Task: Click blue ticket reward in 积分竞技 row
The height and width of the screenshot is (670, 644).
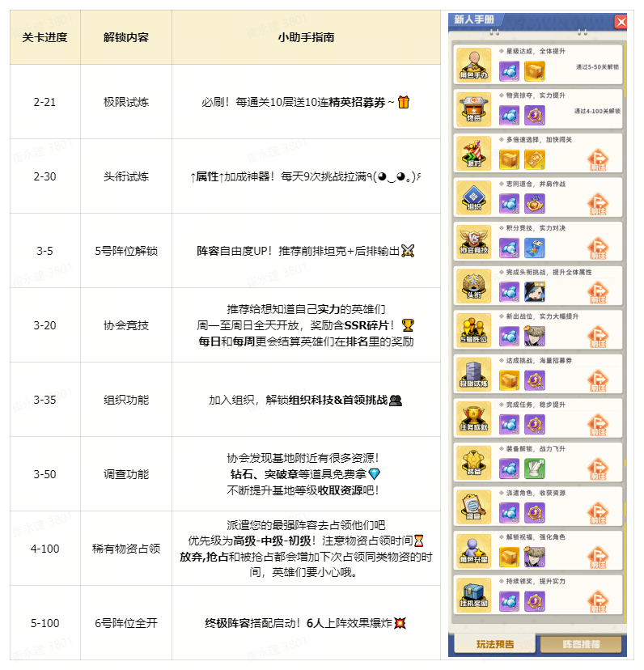Action: pyautogui.click(x=535, y=248)
